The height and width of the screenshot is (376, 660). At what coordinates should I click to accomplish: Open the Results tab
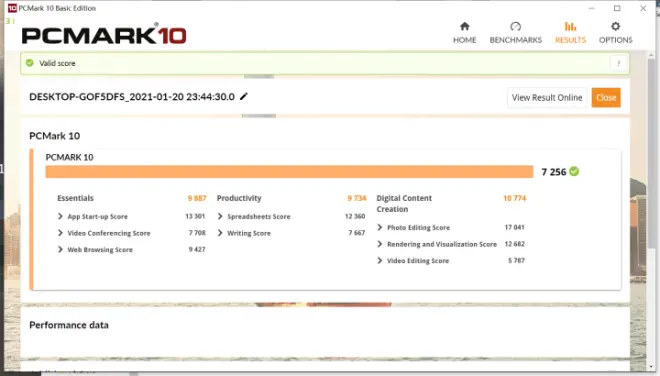pos(570,33)
